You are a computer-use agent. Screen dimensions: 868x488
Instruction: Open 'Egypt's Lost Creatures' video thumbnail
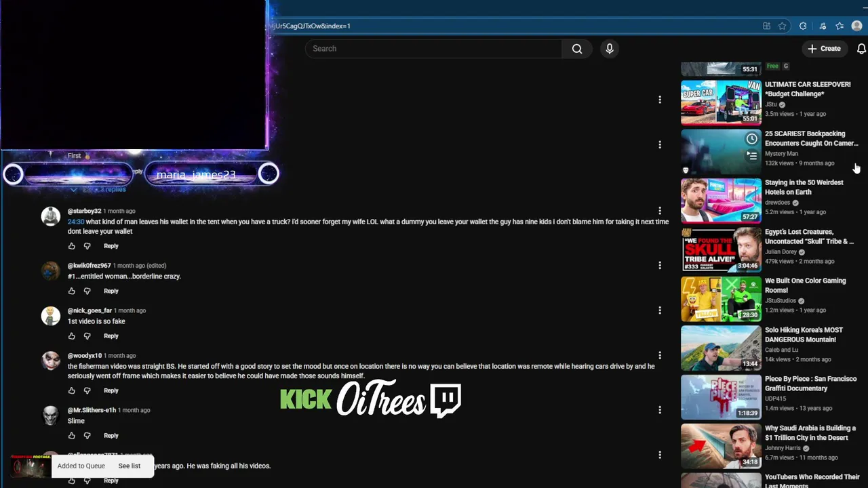click(x=721, y=249)
